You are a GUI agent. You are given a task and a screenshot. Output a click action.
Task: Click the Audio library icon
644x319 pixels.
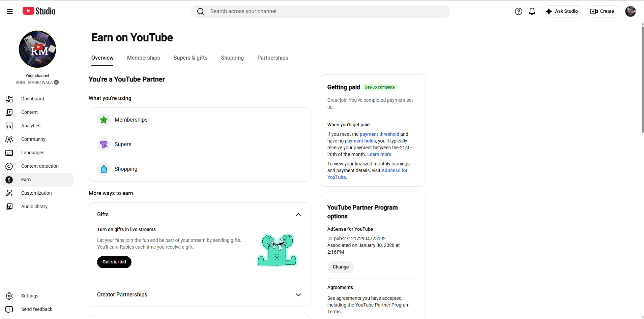9,206
